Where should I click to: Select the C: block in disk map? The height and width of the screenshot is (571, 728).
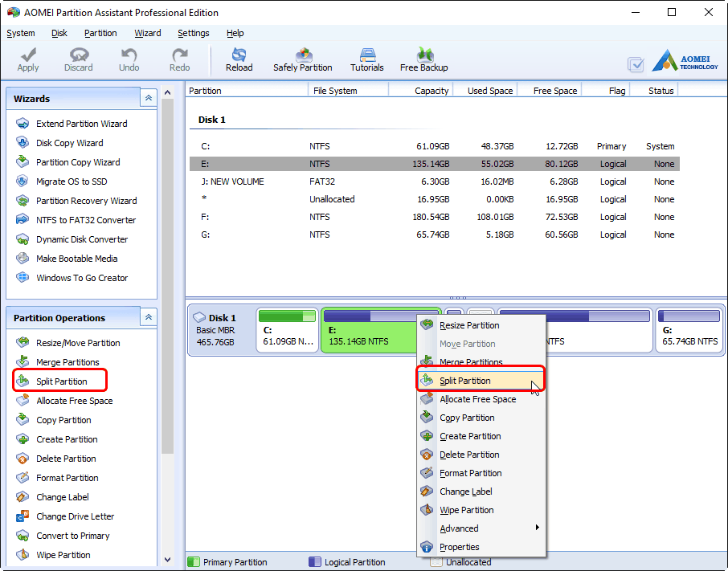pos(287,330)
